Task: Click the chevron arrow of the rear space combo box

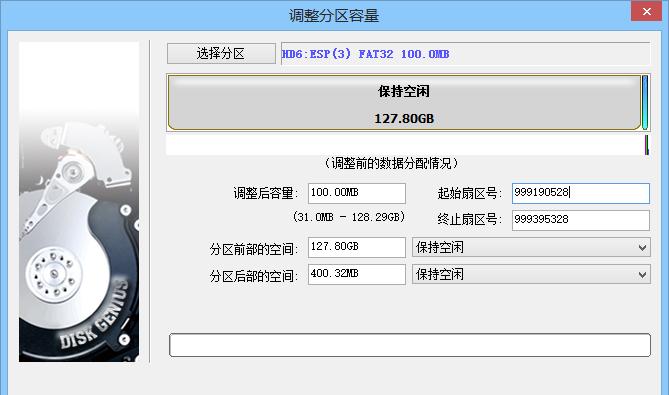Action: [642, 275]
